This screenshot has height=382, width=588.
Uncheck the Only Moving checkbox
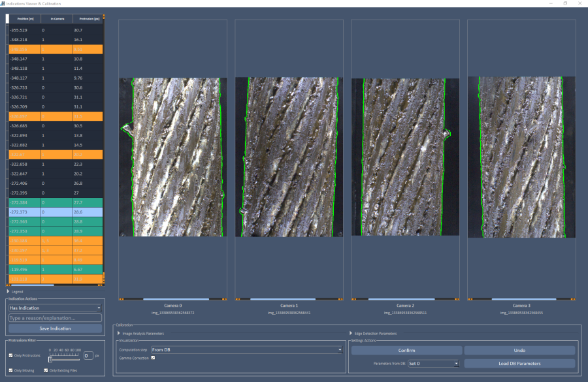11,370
